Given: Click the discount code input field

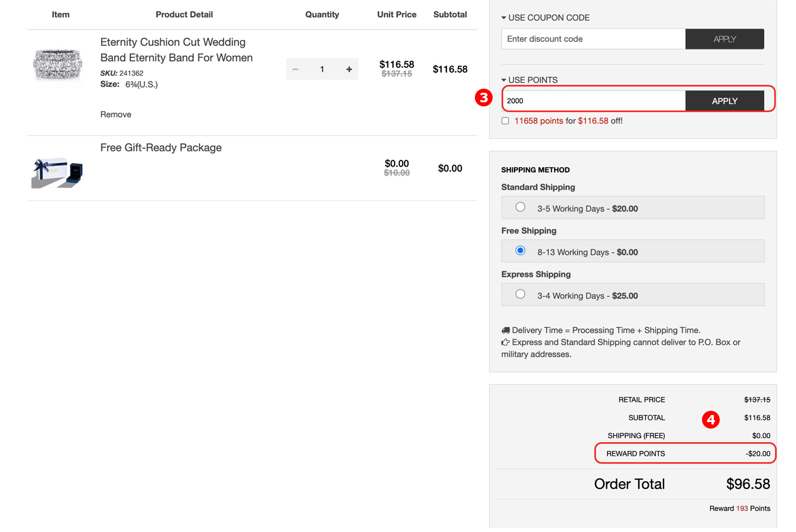Looking at the screenshot, I should point(593,39).
